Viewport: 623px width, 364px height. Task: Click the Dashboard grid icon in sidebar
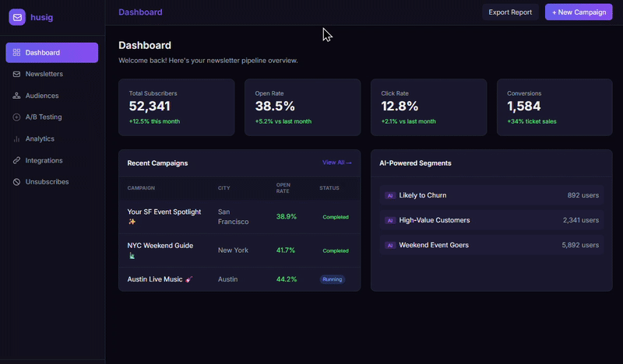click(17, 53)
